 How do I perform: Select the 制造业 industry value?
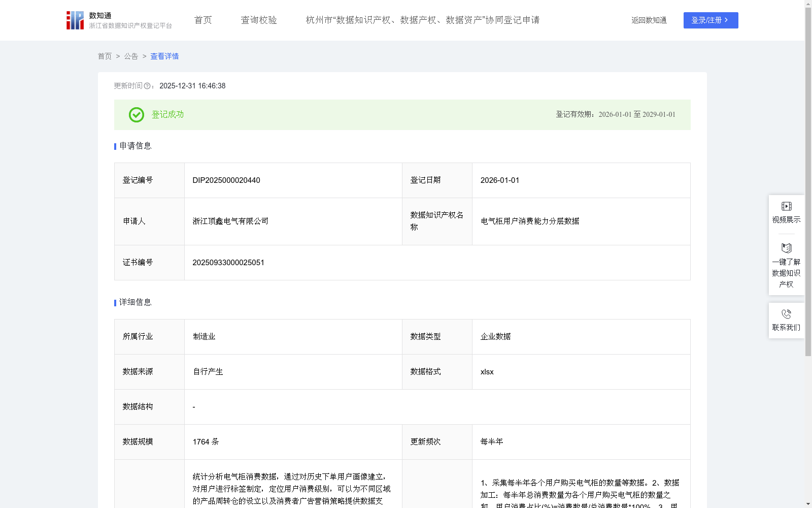click(x=204, y=336)
